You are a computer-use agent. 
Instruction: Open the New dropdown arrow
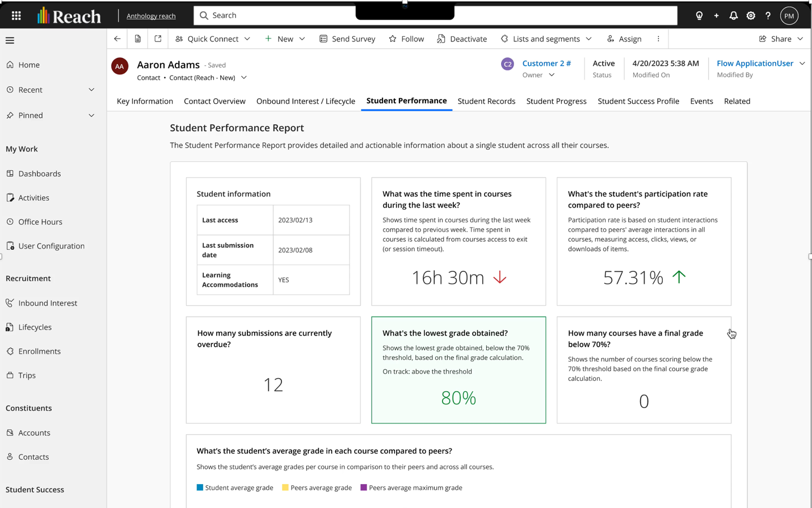pos(302,39)
